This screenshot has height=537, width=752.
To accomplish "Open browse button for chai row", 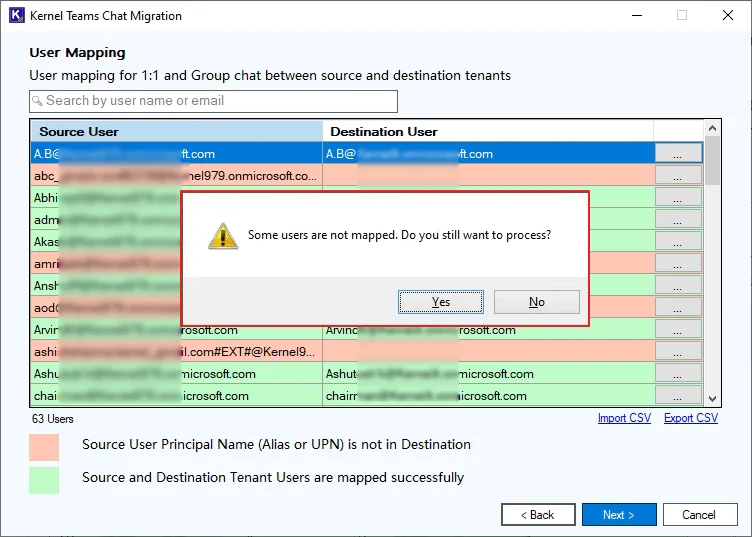I will pyautogui.click(x=678, y=395).
